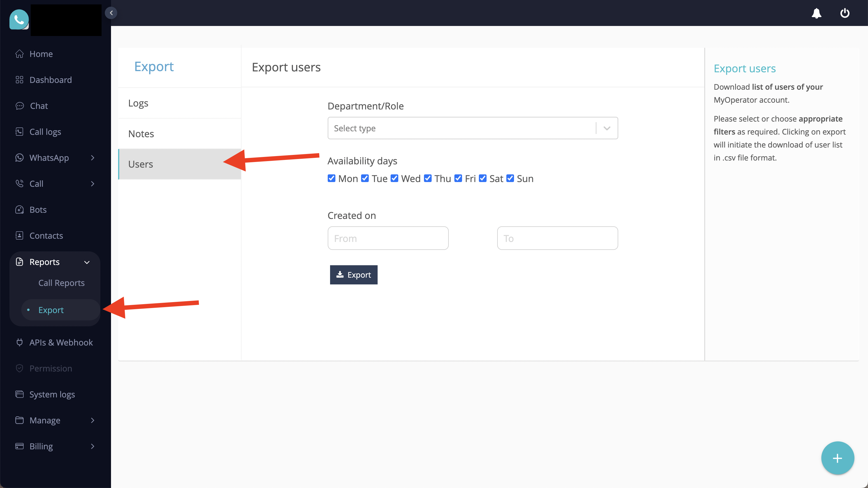Toggle the Wed availability checkbox
The width and height of the screenshot is (868, 488).
point(394,178)
